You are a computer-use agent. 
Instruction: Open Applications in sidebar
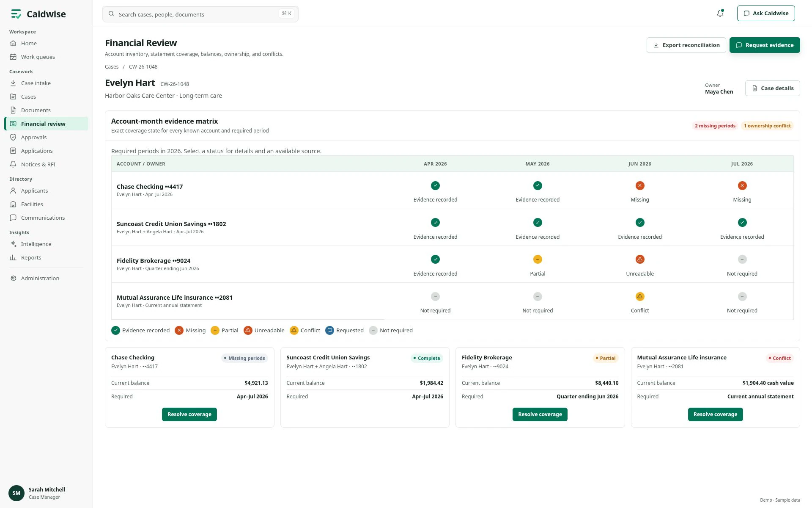pos(47,151)
